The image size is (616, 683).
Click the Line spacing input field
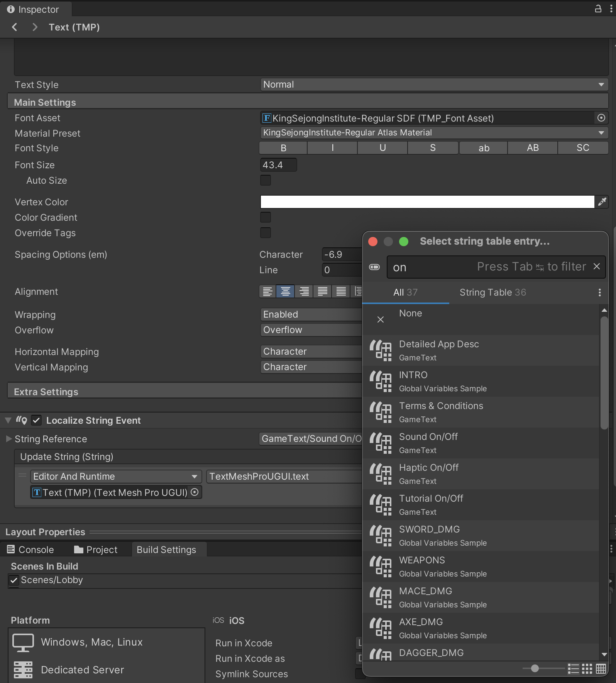[342, 270]
